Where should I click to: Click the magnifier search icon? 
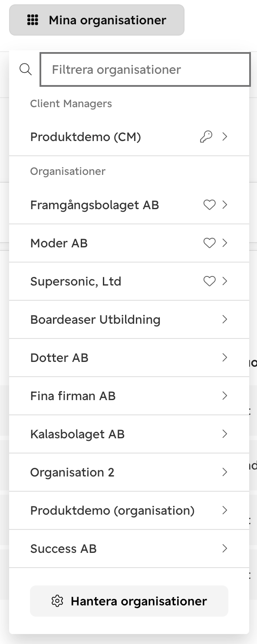(26, 69)
